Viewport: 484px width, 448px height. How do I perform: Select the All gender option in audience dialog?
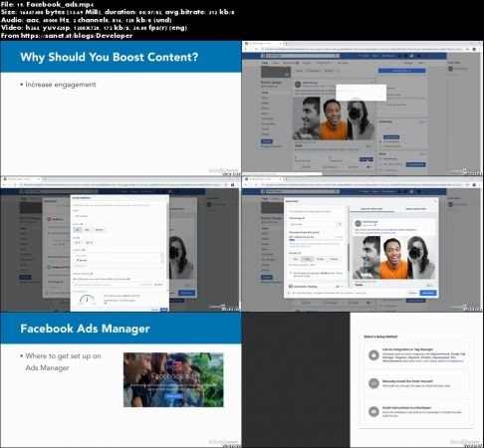78,230
